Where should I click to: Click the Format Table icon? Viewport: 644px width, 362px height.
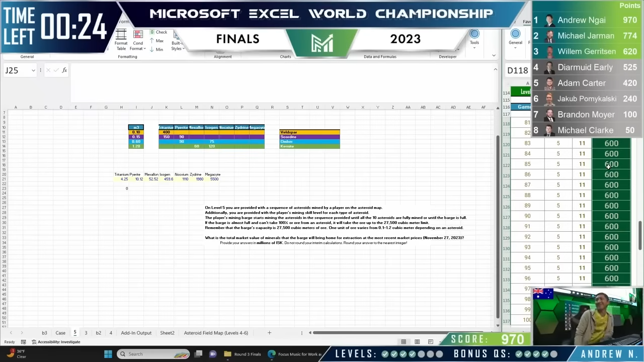click(x=121, y=40)
